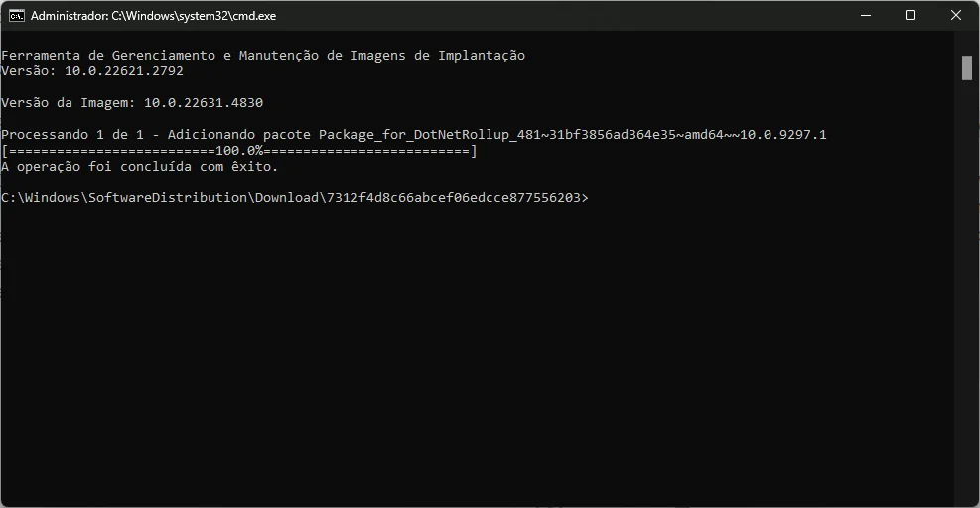The width and height of the screenshot is (980, 508).
Task: Click the window title text Administrador cmd.exe
Action: point(153,16)
